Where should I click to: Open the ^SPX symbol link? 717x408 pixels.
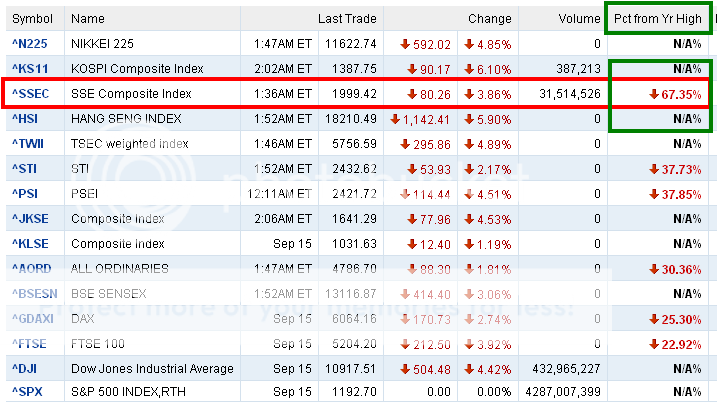pos(26,394)
